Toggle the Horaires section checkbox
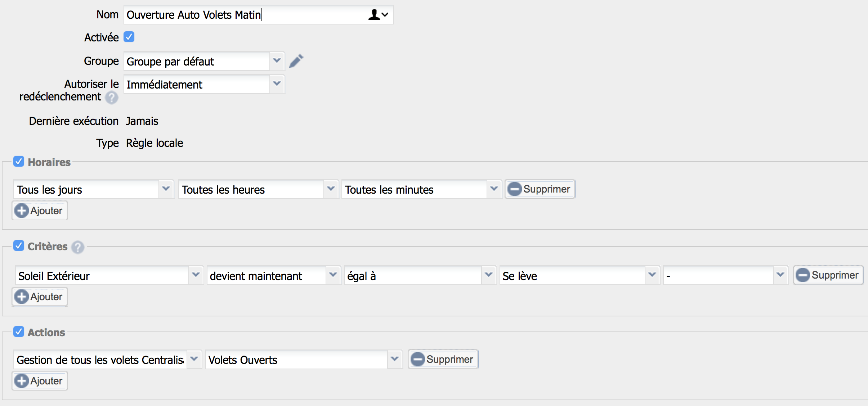The width and height of the screenshot is (868, 406). [x=19, y=162]
